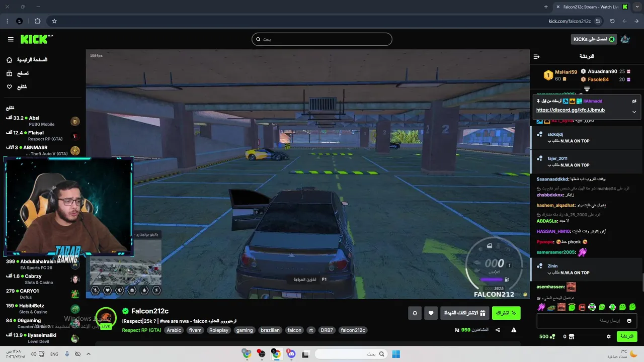Expand the pinned message chevron
Screen dimensions: 644x362
pos(634,112)
